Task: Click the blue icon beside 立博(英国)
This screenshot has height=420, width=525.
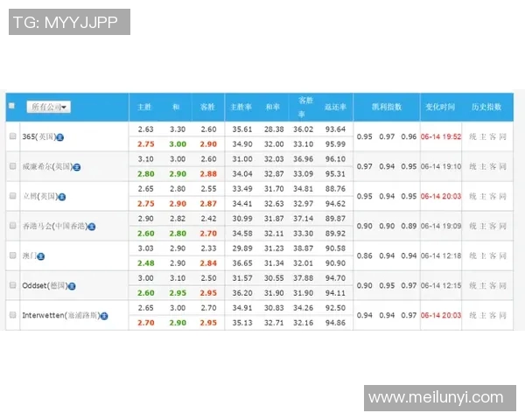Action: [x=60, y=197]
